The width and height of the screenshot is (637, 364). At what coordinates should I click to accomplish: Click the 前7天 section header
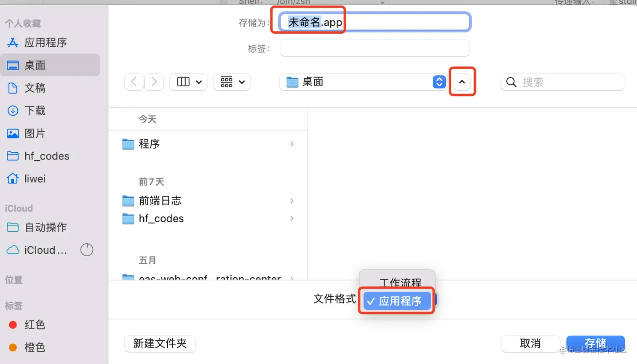pos(152,182)
